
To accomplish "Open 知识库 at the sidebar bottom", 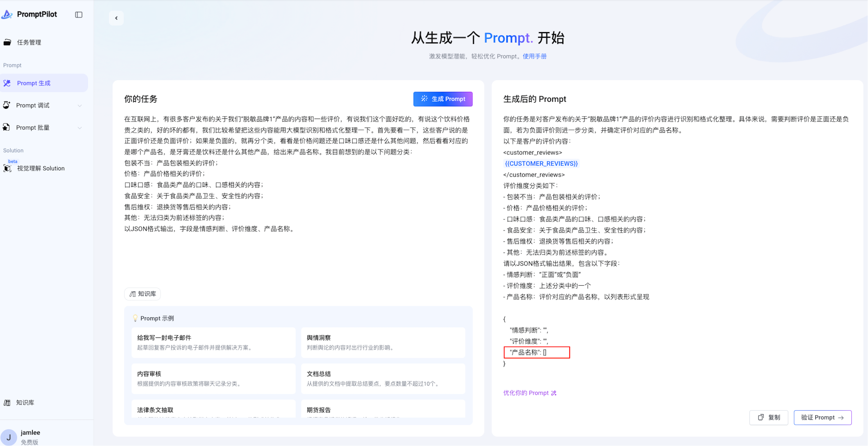I will [25, 403].
